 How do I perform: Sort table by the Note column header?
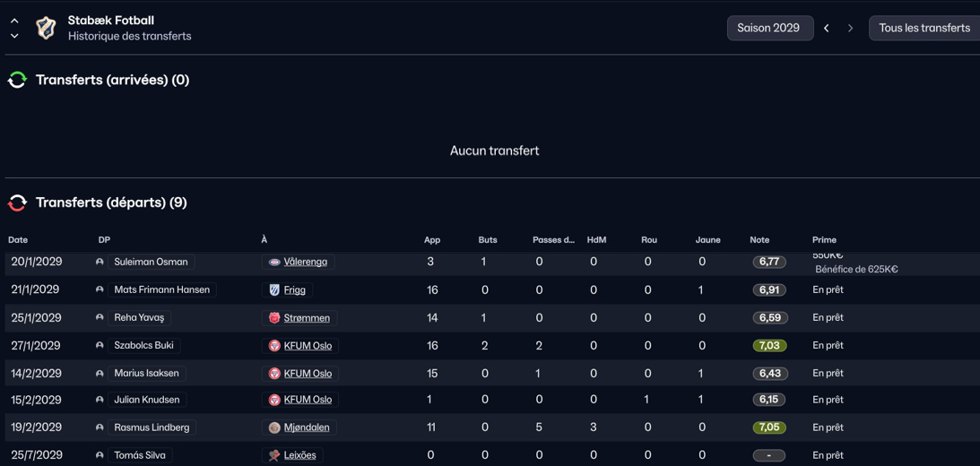coord(759,240)
